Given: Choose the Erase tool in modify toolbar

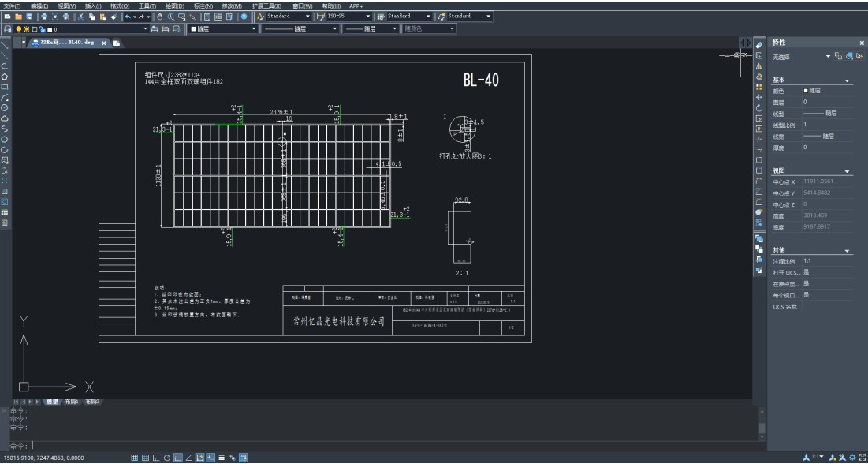Looking at the screenshot, I should click(x=759, y=45).
